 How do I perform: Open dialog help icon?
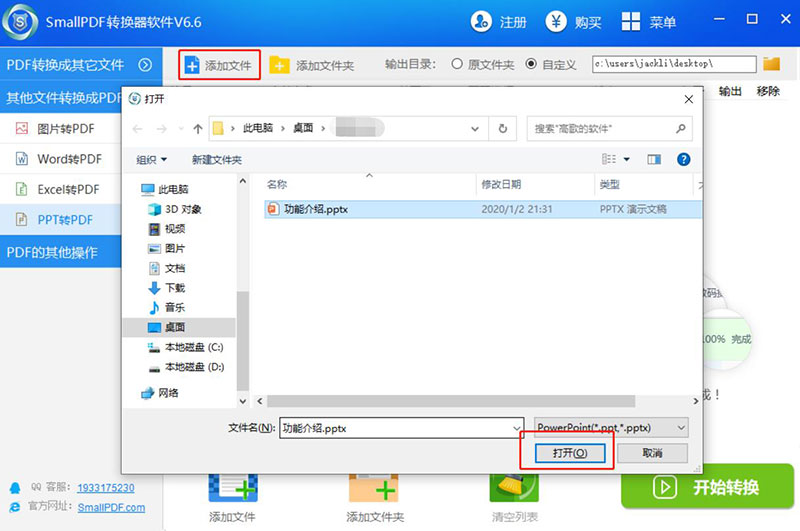pos(683,160)
